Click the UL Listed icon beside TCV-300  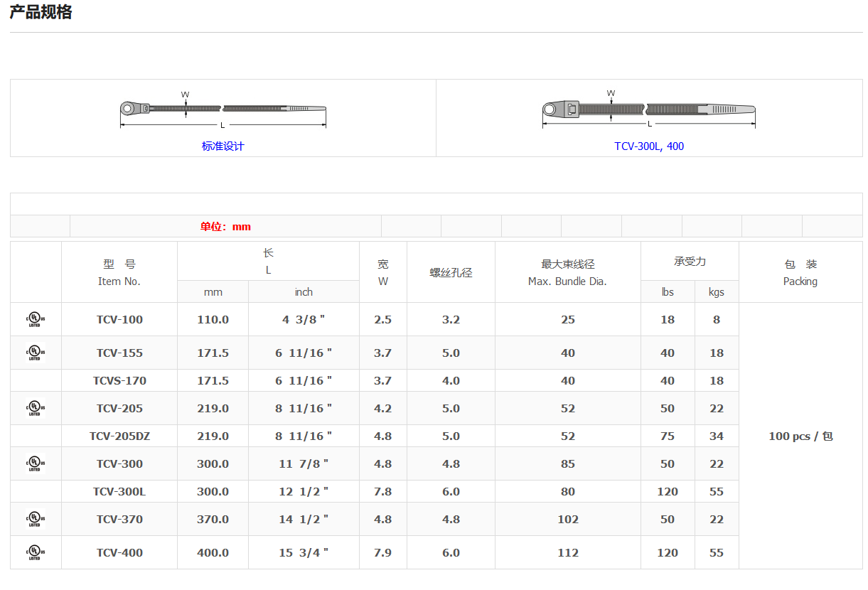(35, 463)
